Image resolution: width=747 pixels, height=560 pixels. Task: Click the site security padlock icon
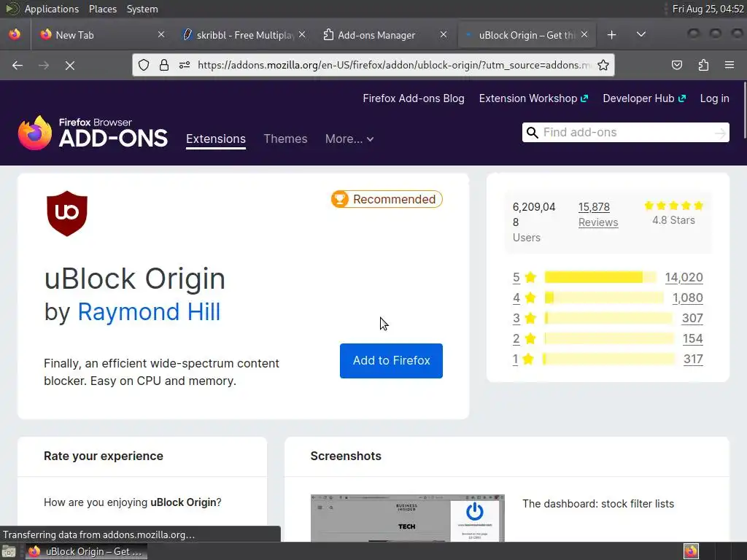pyautogui.click(x=164, y=65)
